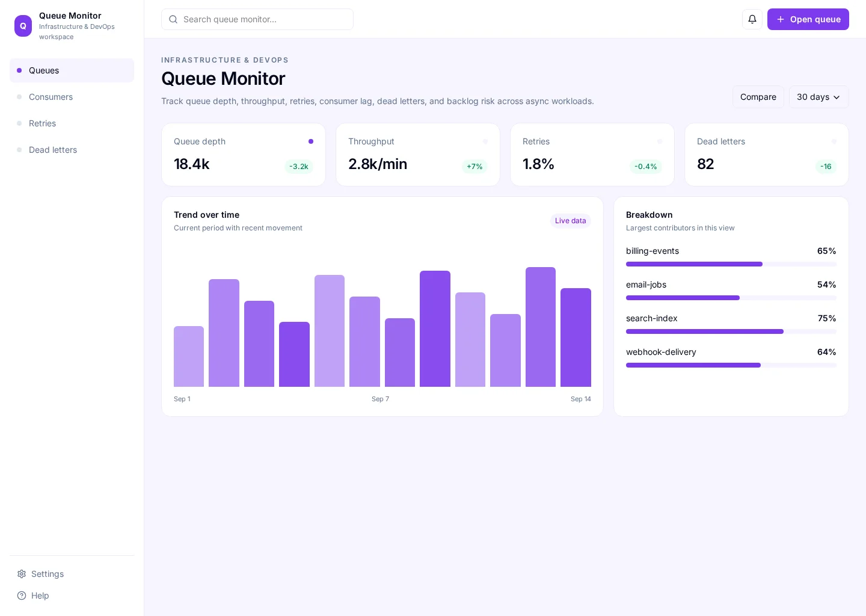This screenshot has height=616, width=866.
Task: Click the Settings gear icon
Action: pos(22,574)
